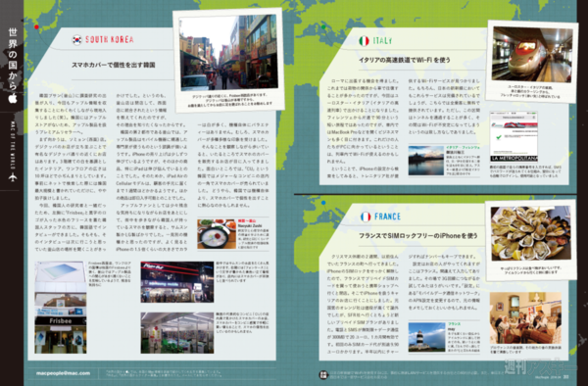Open the Provence restaurant photo
This screenshot has width=588, height=386.
coord(525,318)
